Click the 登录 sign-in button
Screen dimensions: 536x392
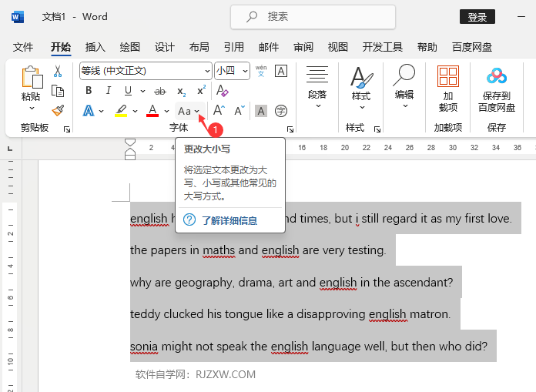click(477, 17)
